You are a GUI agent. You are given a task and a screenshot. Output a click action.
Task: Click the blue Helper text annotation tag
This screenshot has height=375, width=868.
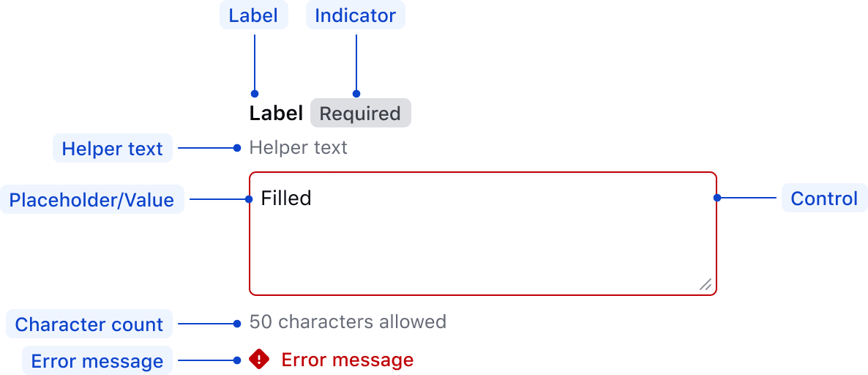(x=112, y=149)
